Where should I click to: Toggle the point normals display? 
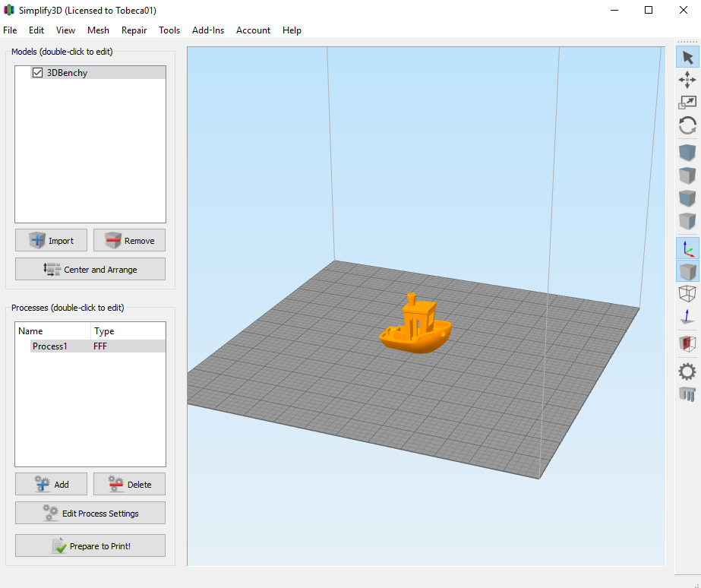click(687, 317)
